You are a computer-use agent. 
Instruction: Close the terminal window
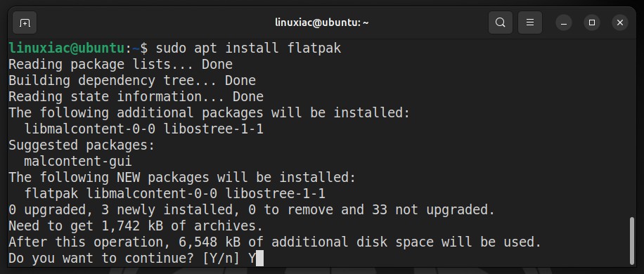[x=620, y=22]
